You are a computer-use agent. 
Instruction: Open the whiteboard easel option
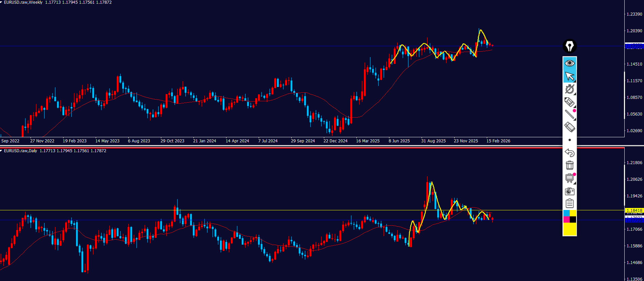pyautogui.click(x=569, y=178)
